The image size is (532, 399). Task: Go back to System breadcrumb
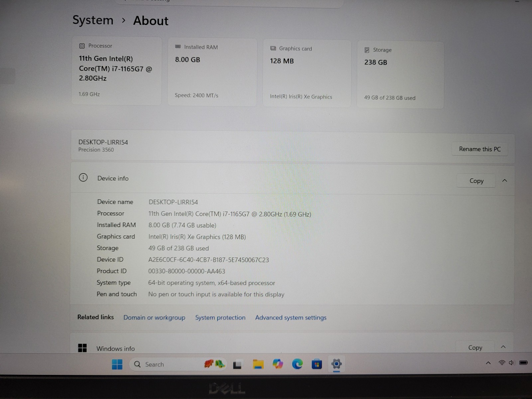click(93, 20)
